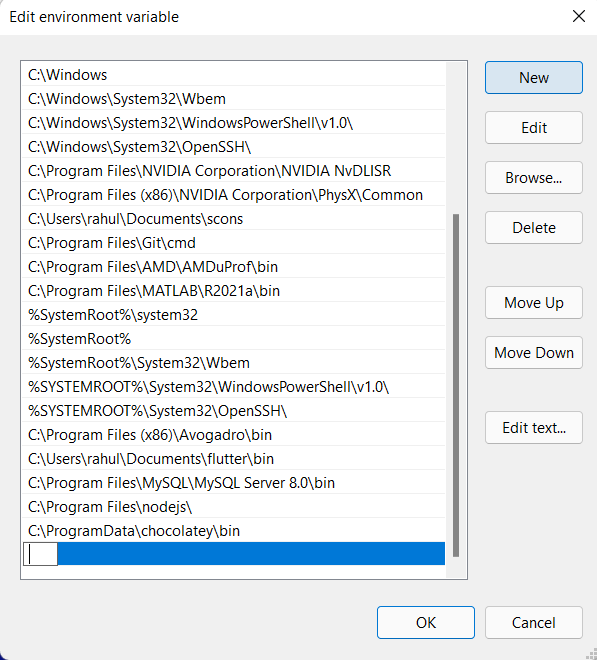Screen dimensions: 597x660
Task: Confirm changes with OK
Action: pyautogui.click(x=426, y=623)
